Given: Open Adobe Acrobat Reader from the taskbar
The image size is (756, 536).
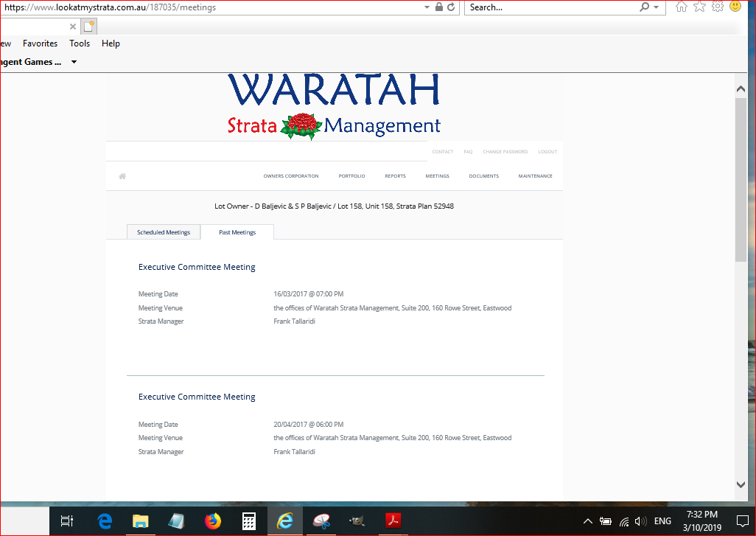Looking at the screenshot, I should coord(393,521).
